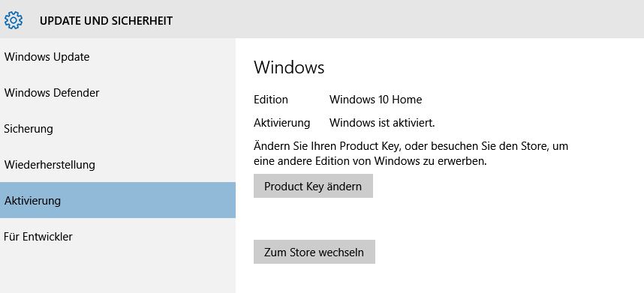
Task: Click the text line starting Ändern Sie Ihren
Action: [x=411, y=146]
